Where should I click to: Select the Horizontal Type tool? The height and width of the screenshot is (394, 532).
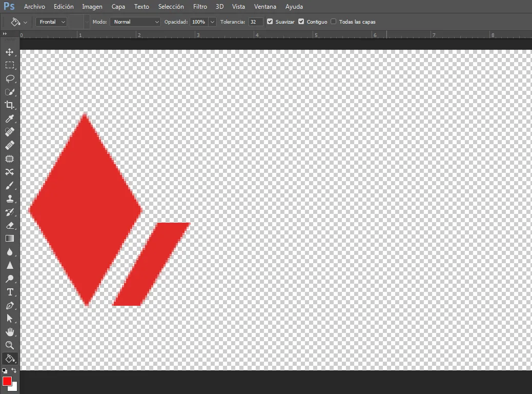click(x=10, y=292)
